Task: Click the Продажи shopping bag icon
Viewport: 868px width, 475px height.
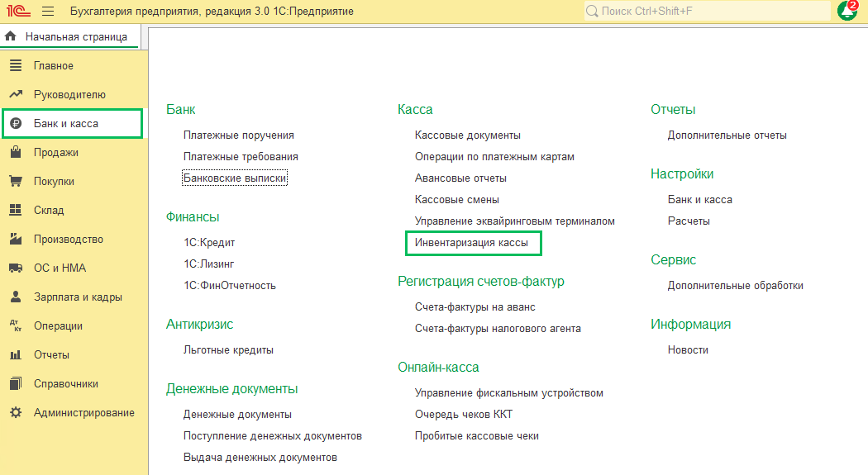Action: pos(16,152)
